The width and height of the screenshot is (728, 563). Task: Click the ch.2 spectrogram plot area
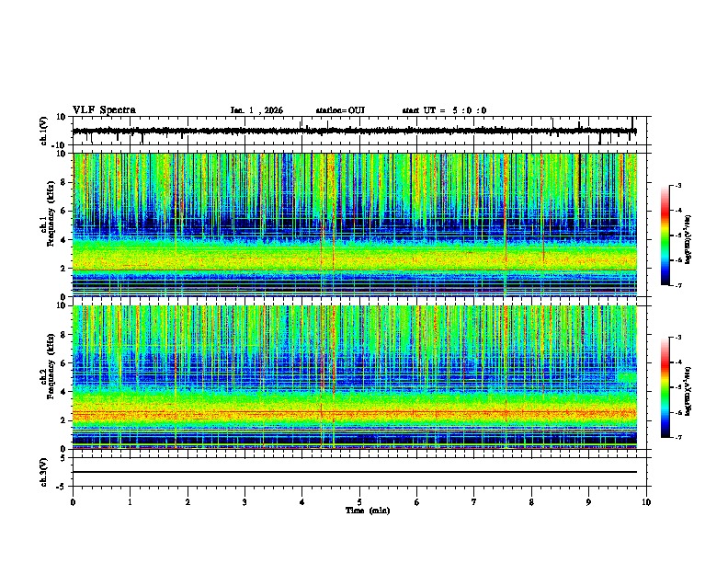click(355, 377)
